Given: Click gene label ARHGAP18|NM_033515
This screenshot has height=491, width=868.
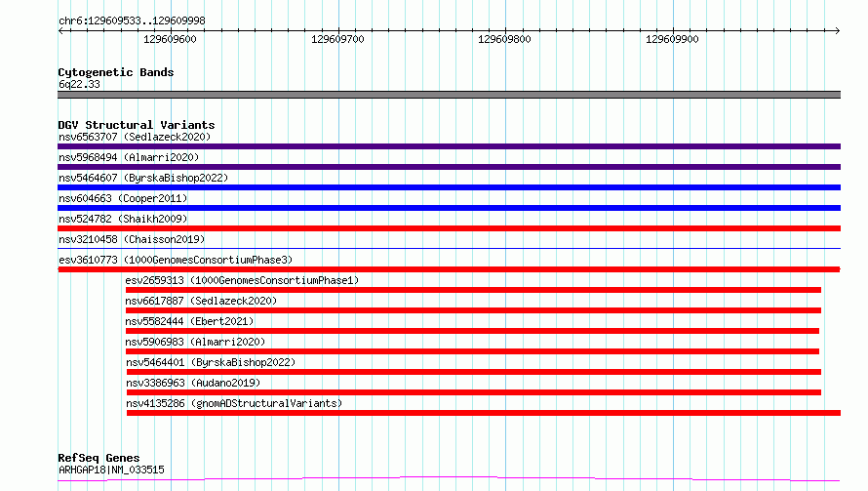Looking at the screenshot, I should 111,470.
